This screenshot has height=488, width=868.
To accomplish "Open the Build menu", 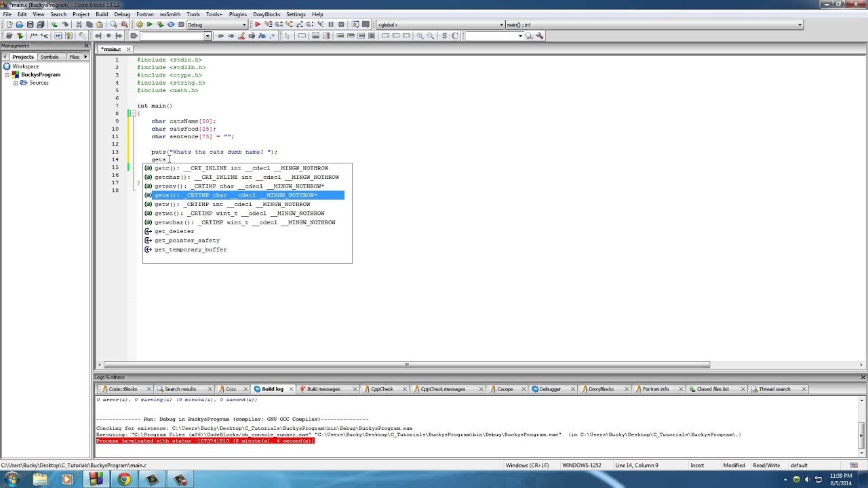I will tap(102, 14).
